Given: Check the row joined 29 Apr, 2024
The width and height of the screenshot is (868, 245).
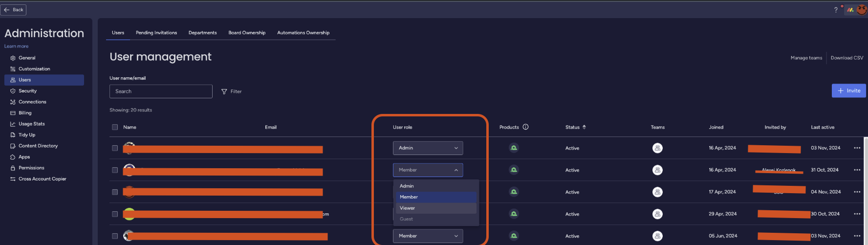Looking at the screenshot, I should (115, 214).
